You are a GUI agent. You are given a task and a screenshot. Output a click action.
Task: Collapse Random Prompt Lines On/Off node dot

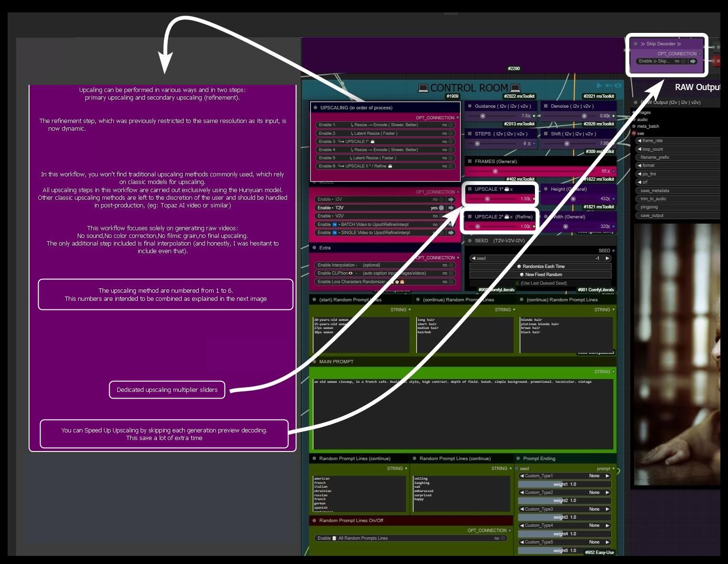click(x=314, y=521)
